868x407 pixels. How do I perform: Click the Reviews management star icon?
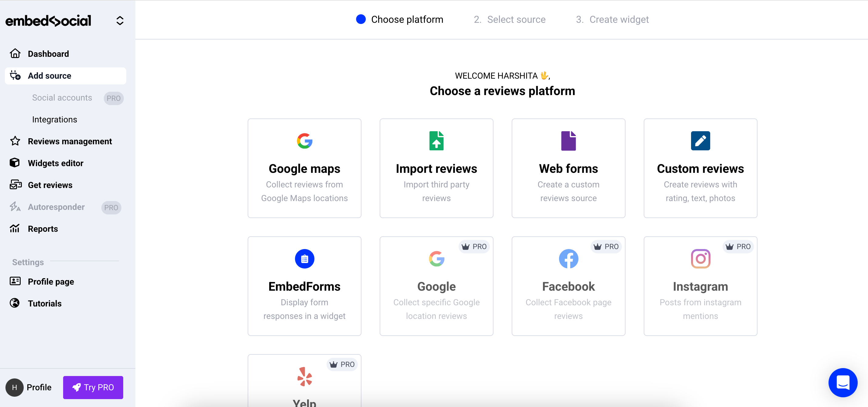click(15, 141)
